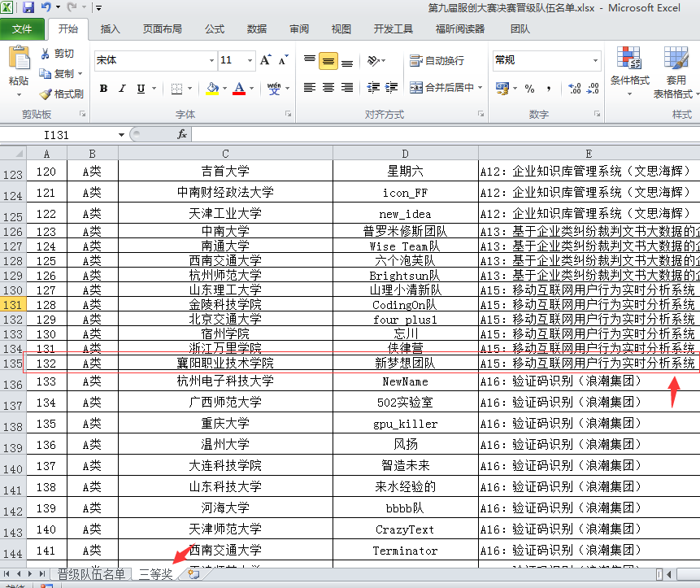Image resolution: width=700 pixels, height=588 pixels.
Task: Click the Conditional Formatting (条件格式) icon
Action: point(629,66)
